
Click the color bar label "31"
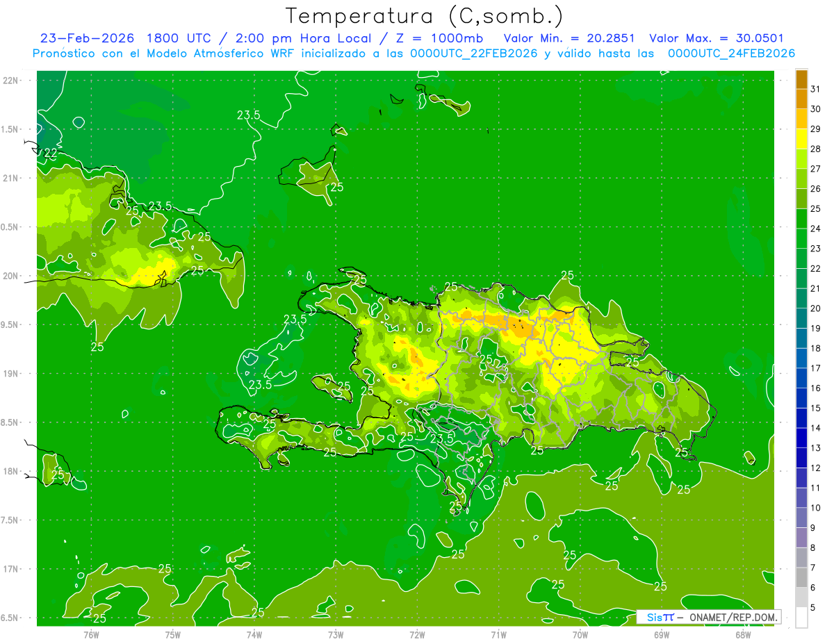pos(816,88)
